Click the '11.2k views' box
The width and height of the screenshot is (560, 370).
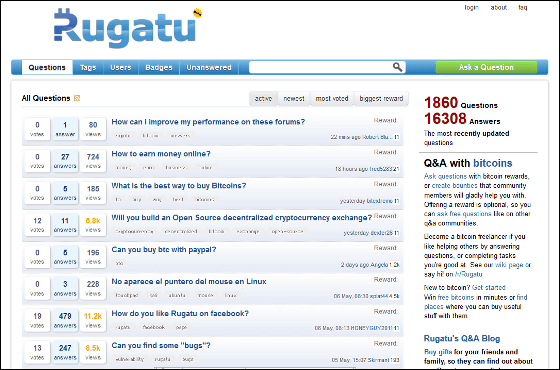click(93, 320)
